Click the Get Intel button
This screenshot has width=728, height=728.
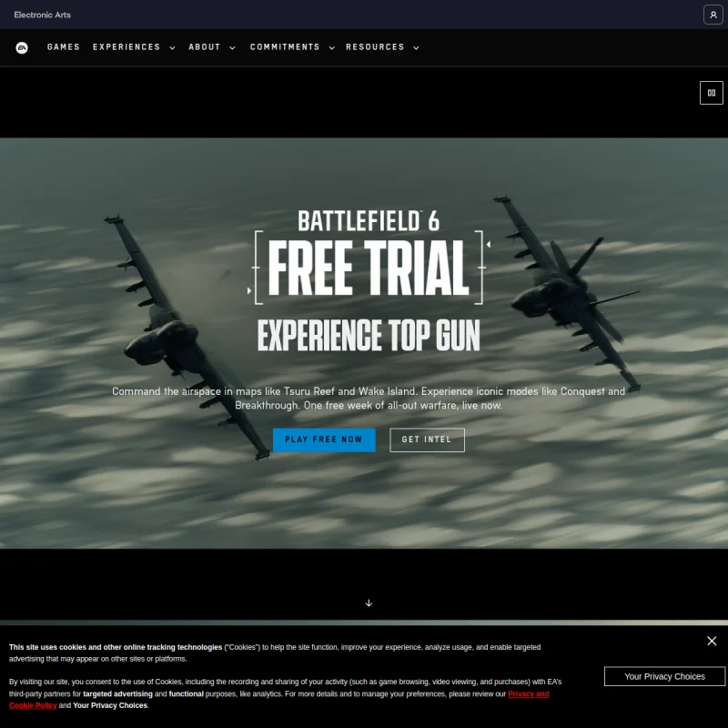coord(427,440)
